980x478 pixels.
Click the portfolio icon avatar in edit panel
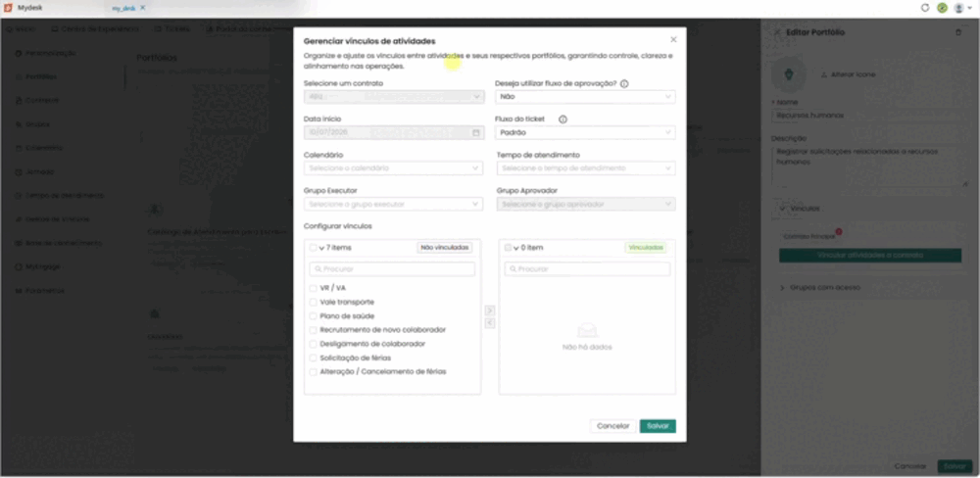pos(789,74)
